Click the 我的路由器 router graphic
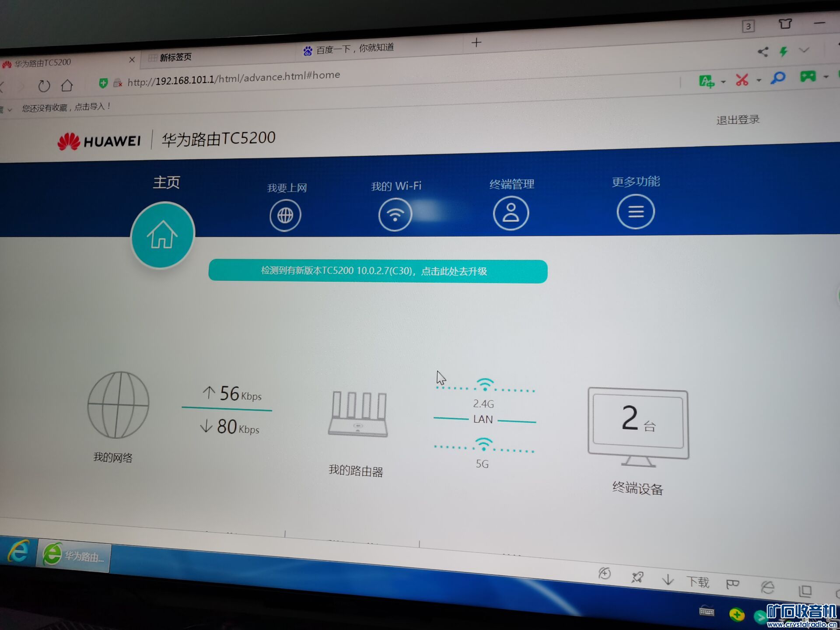The height and width of the screenshot is (630, 840). (358, 413)
